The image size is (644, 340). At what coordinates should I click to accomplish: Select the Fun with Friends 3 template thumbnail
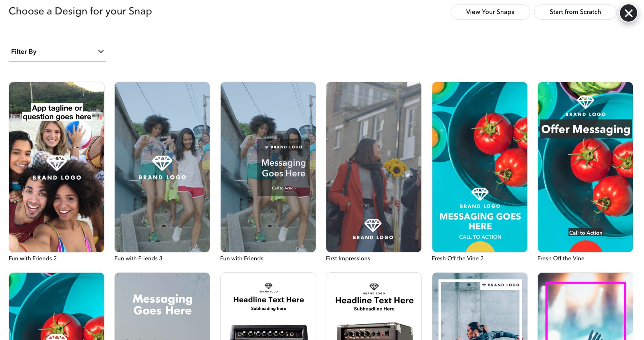point(162,167)
